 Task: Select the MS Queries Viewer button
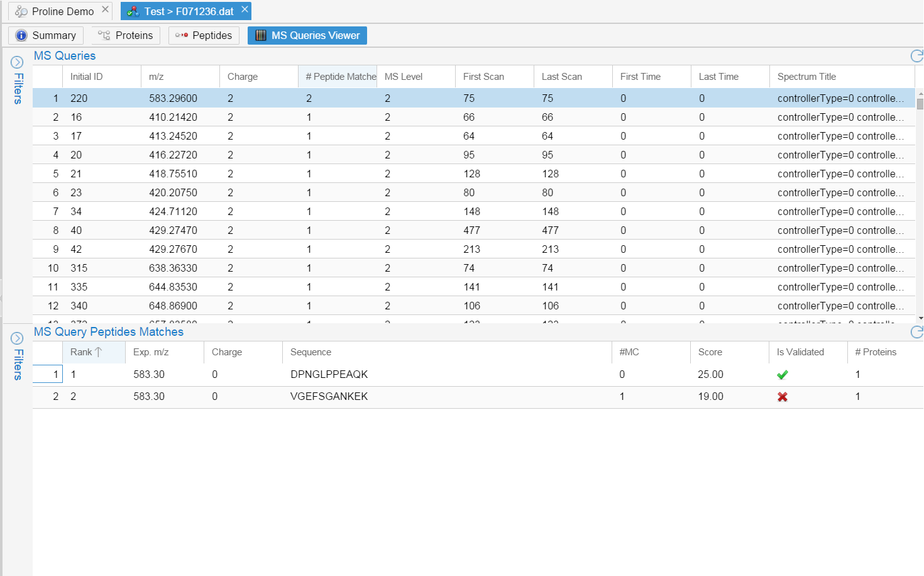click(307, 35)
